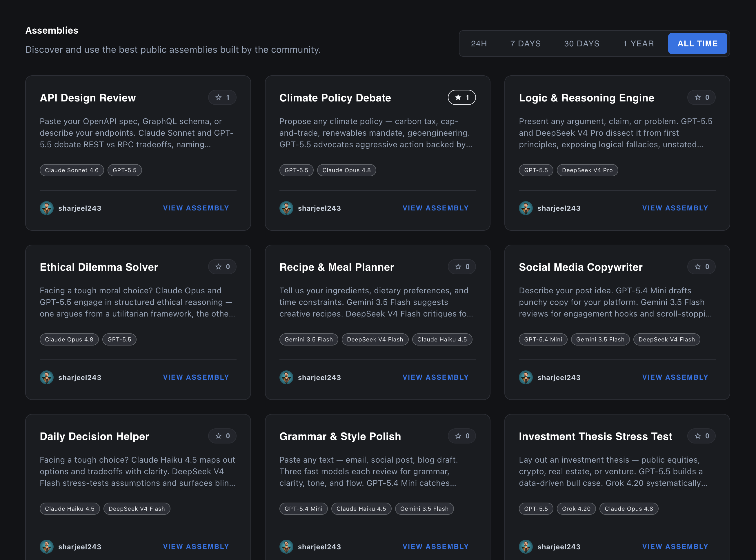This screenshot has height=560, width=756.
Task: Click the ALL TIME filter tab
Action: [x=697, y=44]
